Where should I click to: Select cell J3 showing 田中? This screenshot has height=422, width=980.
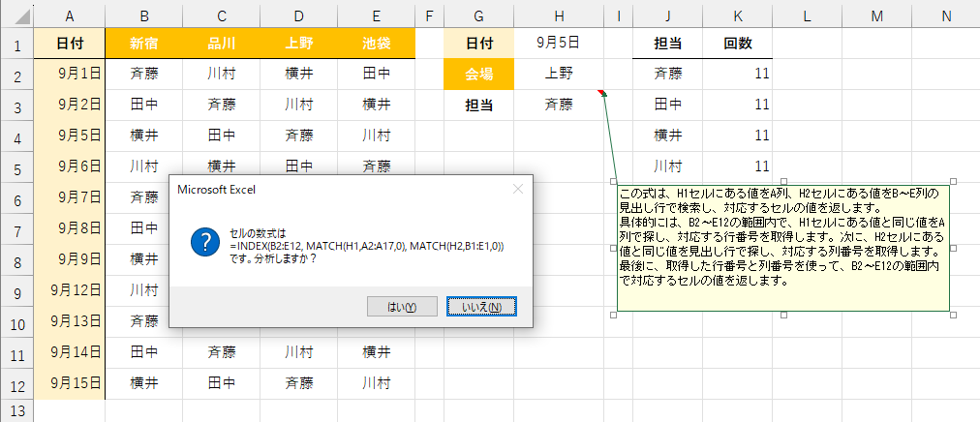tap(667, 105)
